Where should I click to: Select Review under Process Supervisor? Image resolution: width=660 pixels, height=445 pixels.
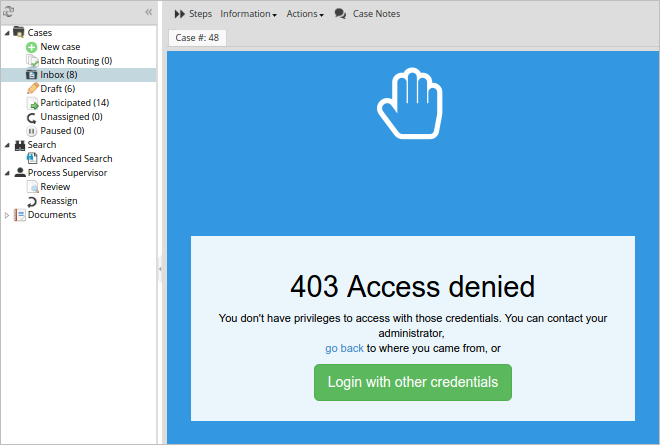(x=55, y=187)
